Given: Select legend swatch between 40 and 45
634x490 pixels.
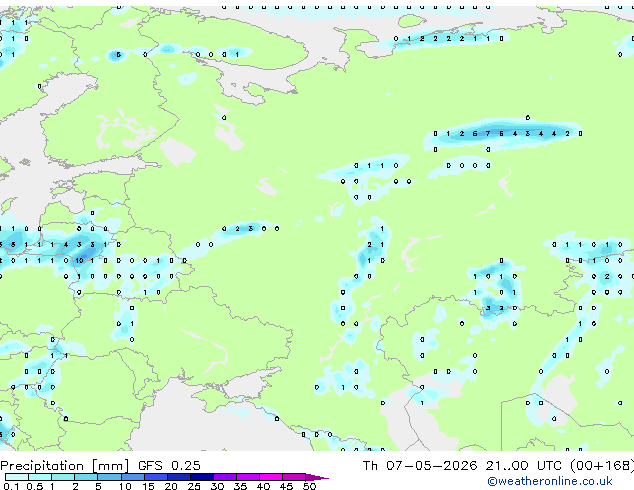Looking at the screenshot, I should tap(271, 477).
